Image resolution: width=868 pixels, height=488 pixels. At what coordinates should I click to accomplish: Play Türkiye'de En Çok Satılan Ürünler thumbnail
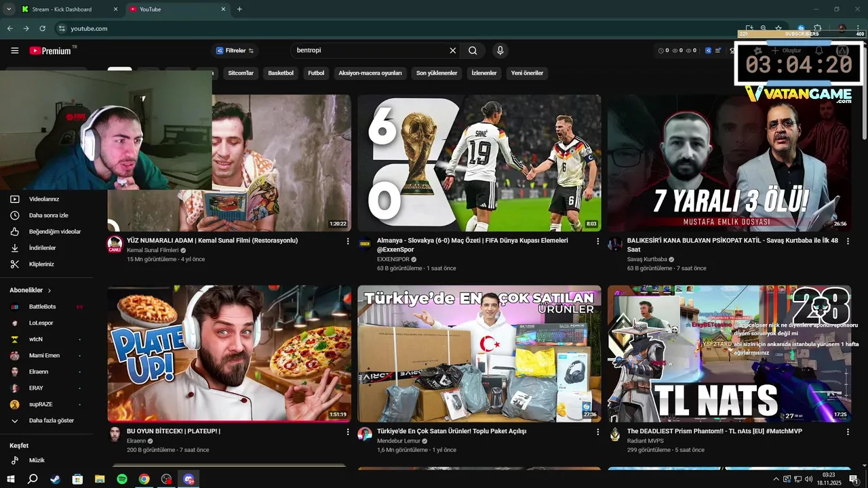(x=479, y=354)
